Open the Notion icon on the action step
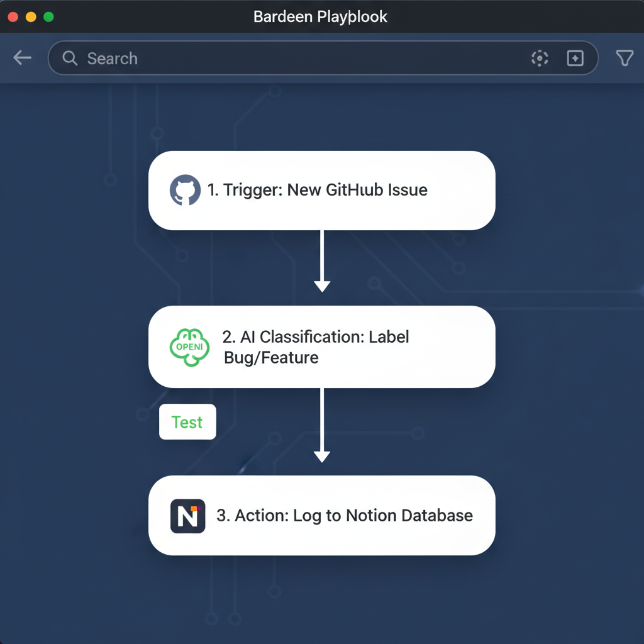The height and width of the screenshot is (644, 644). click(x=187, y=516)
